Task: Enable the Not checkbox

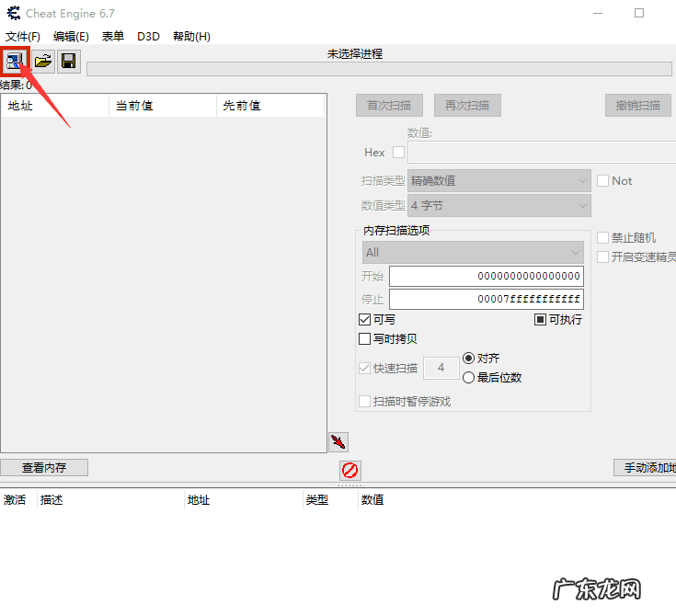Action: [x=602, y=180]
